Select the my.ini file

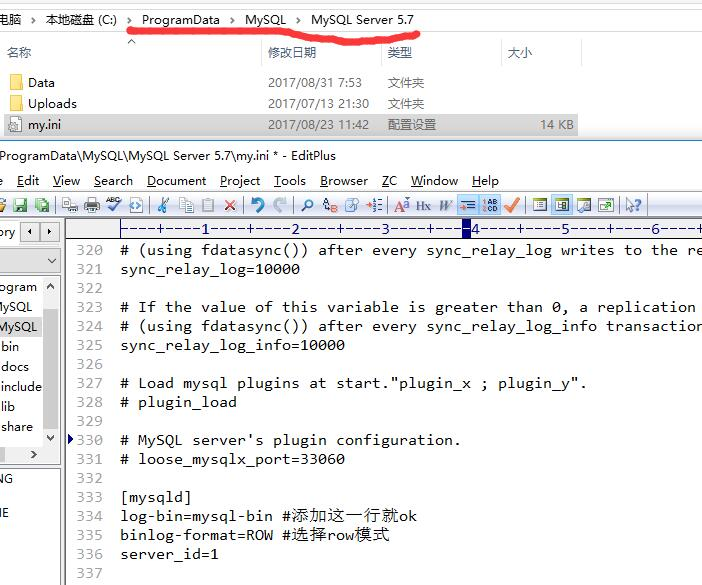click(291, 124)
